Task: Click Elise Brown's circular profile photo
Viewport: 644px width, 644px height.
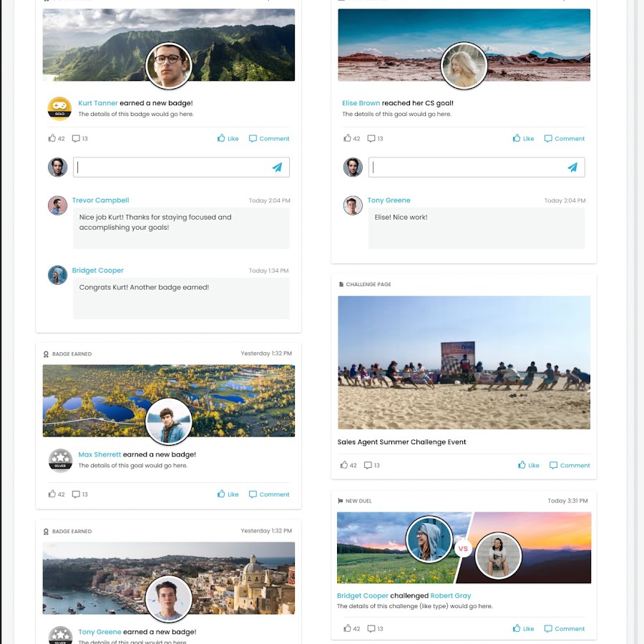Action: pyautogui.click(x=464, y=65)
